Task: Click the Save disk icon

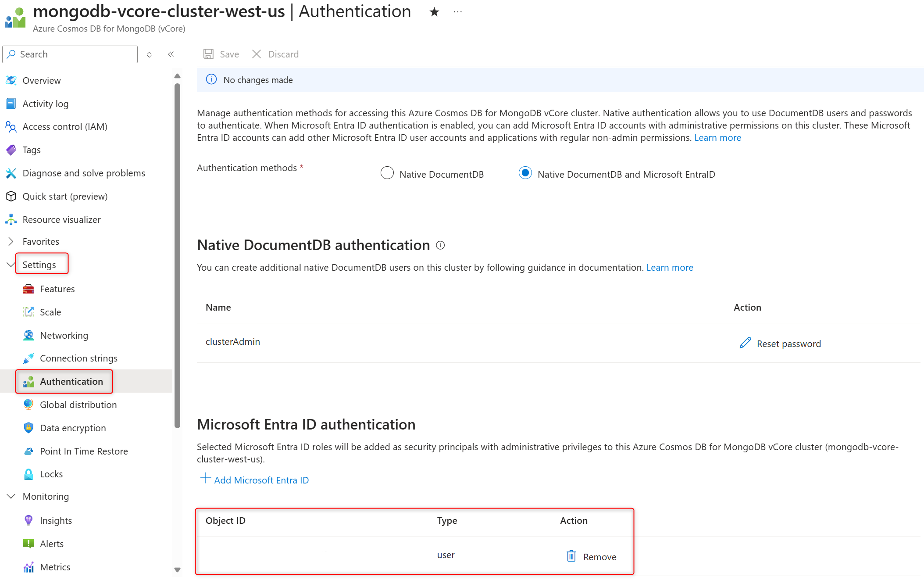Action: click(x=208, y=54)
